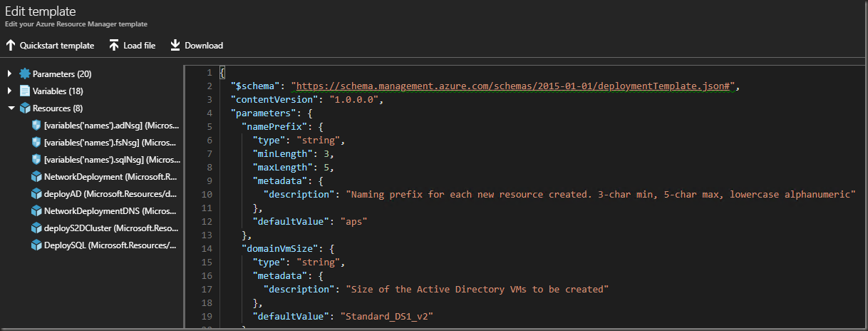Click the Quickstart template button label
Screen dimensions: 868x331
point(57,46)
